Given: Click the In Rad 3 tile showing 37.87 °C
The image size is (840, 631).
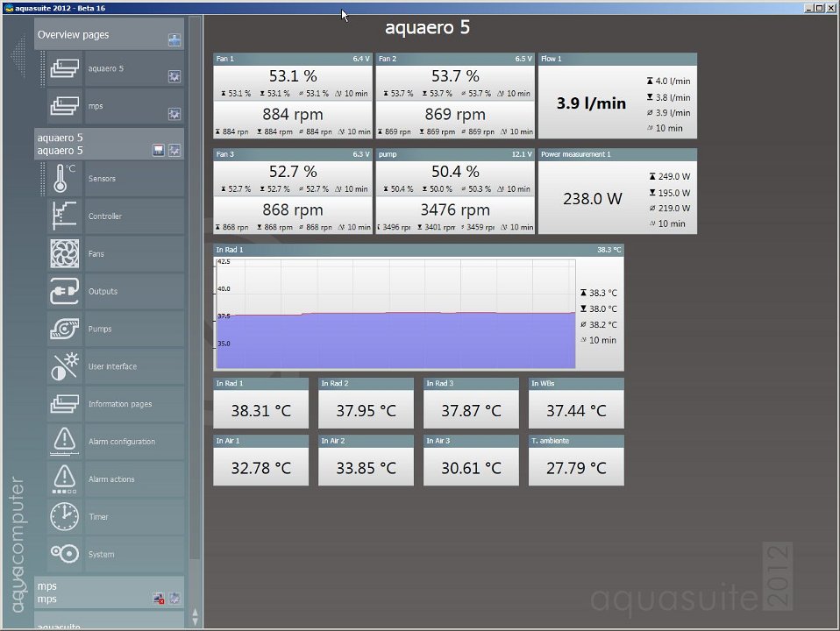Looking at the screenshot, I should tap(471, 403).
